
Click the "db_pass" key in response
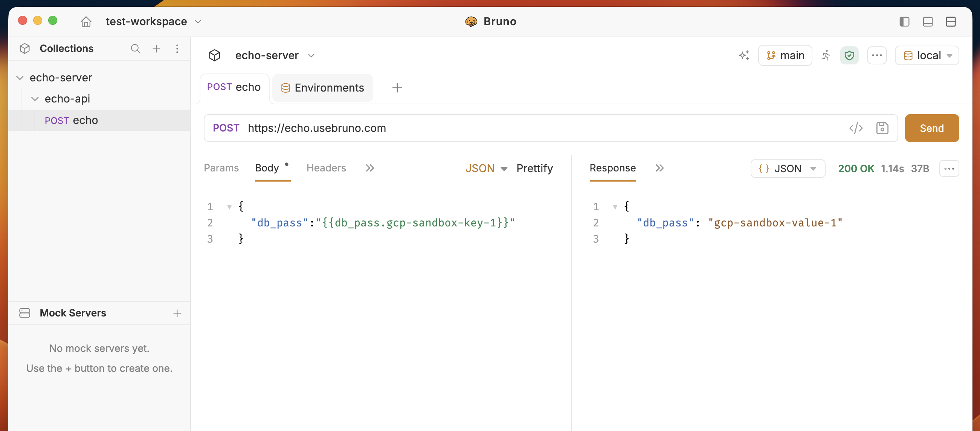[x=666, y=223]
